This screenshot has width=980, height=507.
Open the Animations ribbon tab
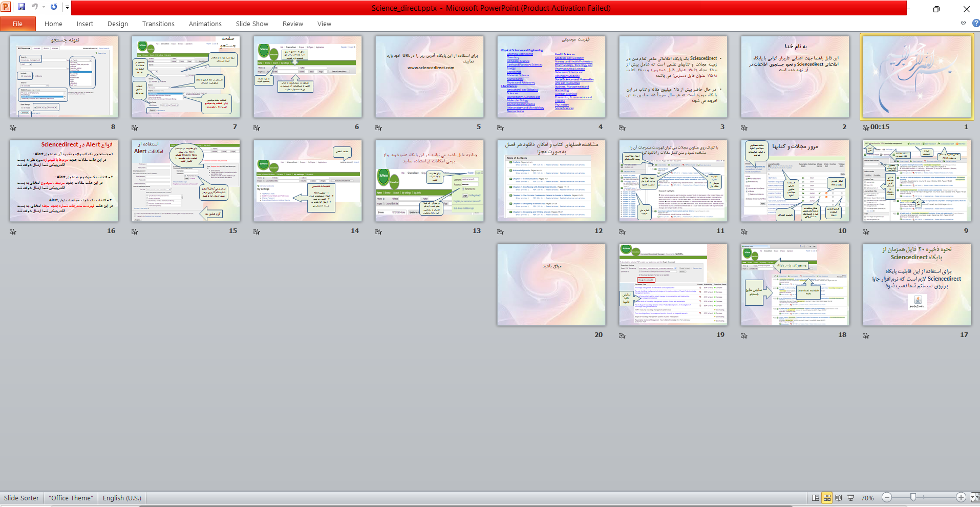pyautogui.click(x=205, y=24)
